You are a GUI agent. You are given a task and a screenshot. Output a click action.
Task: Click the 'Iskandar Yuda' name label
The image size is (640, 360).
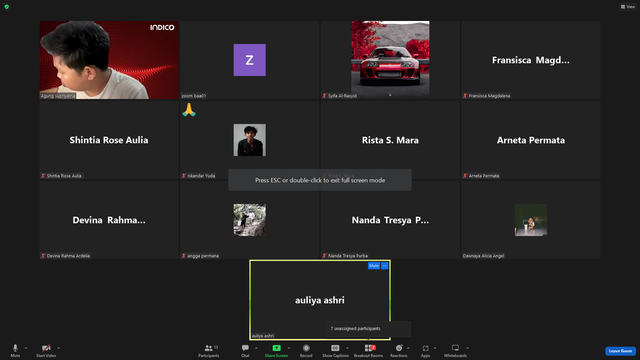pyautogui.click(x=201, y=176)
